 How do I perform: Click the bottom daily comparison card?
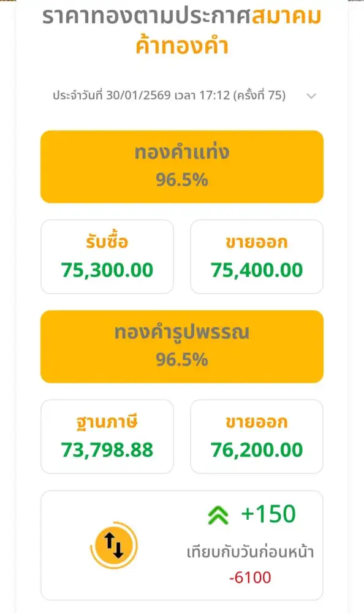pyautogui.click(x=182, y=546)
